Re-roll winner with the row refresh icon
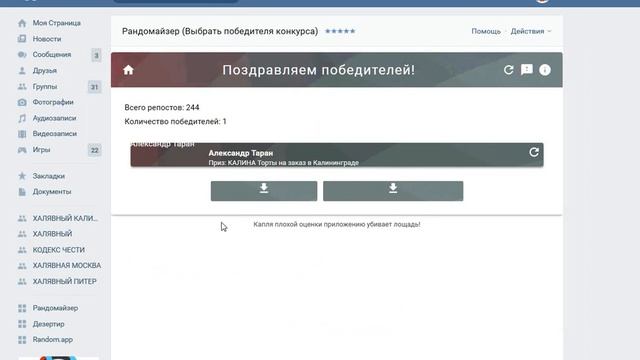Viewport: 640px width, 360px height. [533, 152]
